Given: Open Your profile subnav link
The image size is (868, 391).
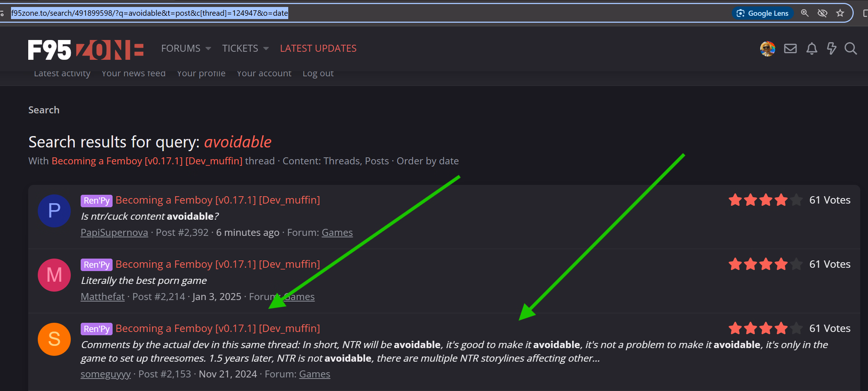Looking at the screenshot, I should click(x=201, y=73).
